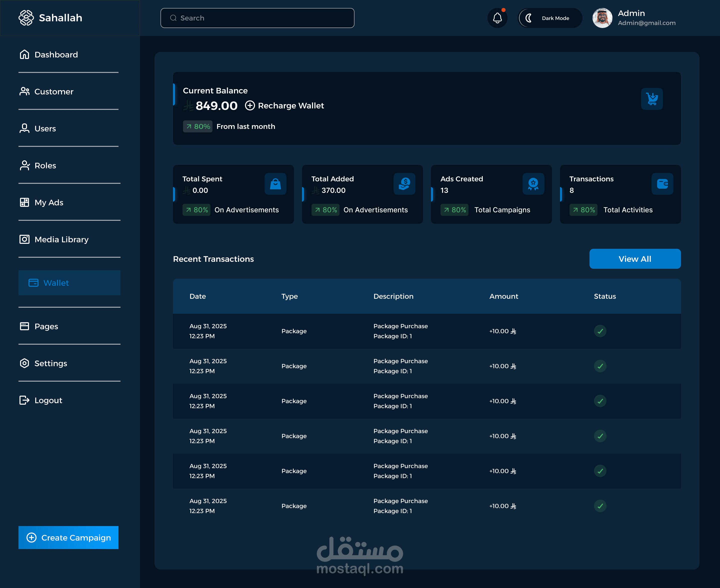
Task: Open the My Ads page
Action: [48, 203]
